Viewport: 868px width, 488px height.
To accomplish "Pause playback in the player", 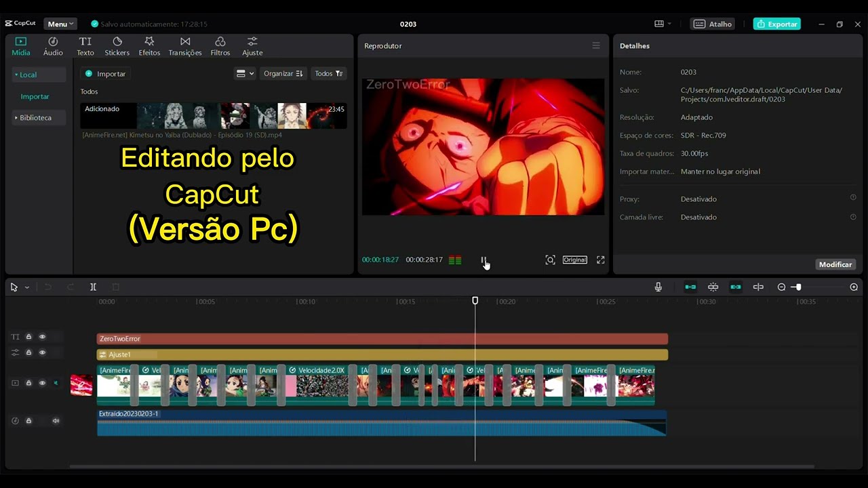I will pos(484,260).
